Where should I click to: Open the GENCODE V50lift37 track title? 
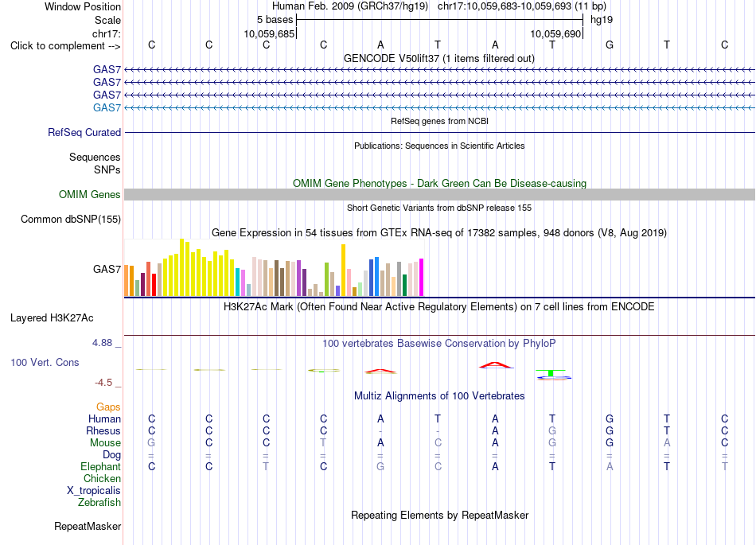click(x=439, y=59)
